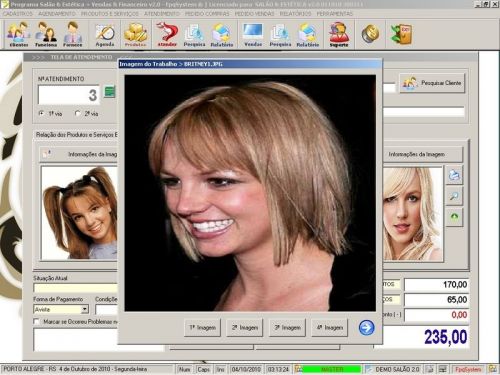Select the 2ª via radio button
Image resolution: width=500 pixels, height=375 pixels.
[77, 113]
